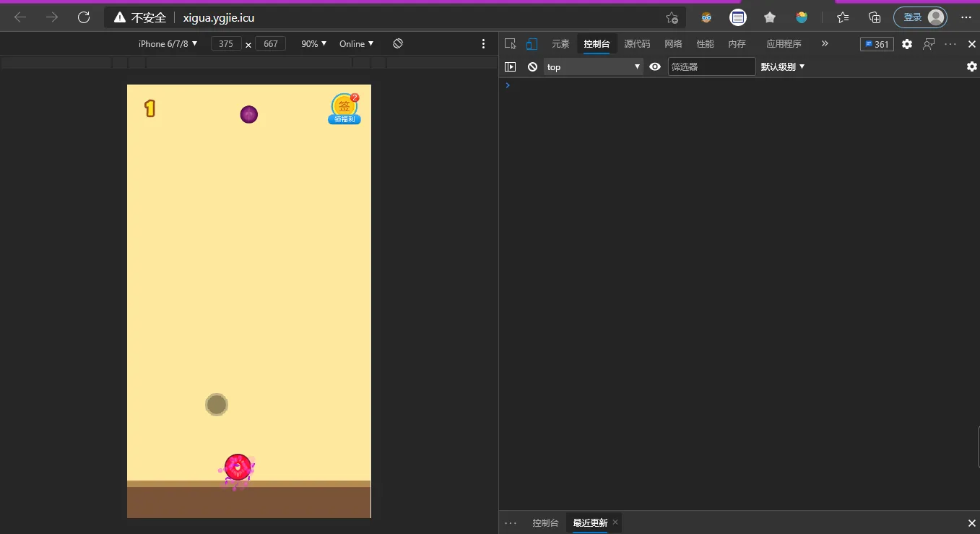
Task: Clear console with the ban icon
Action: click(x=532, y=66)
